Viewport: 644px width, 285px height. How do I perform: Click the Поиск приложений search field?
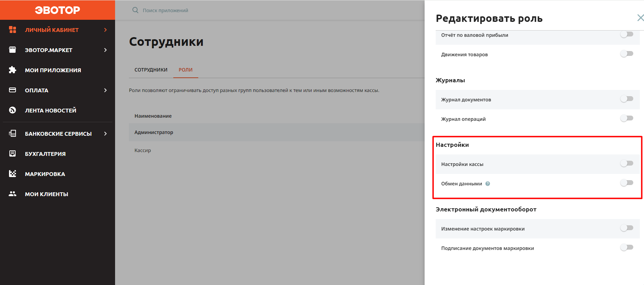point(165,10)
